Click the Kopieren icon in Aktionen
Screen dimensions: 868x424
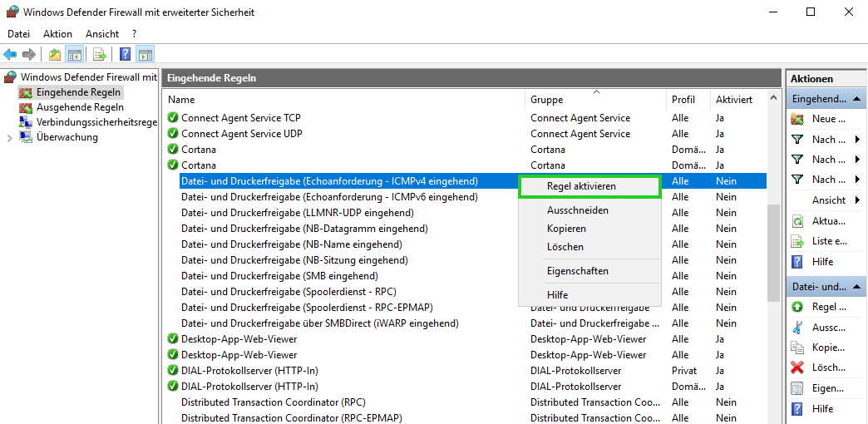click(x=797, y=348)
